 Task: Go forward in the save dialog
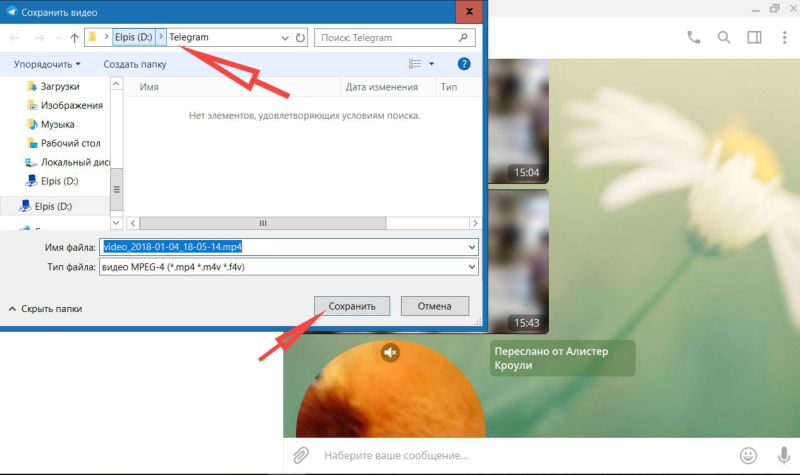[39, 38]
